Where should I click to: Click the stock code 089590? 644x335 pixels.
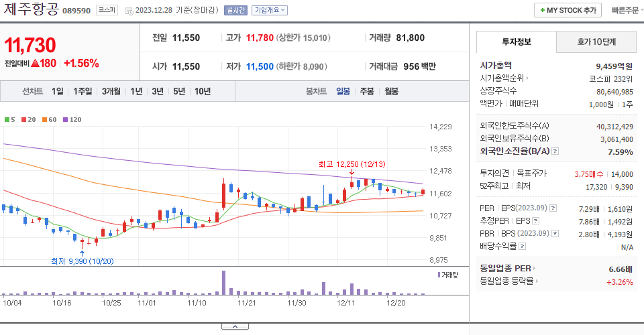click(x=76, y=11)
